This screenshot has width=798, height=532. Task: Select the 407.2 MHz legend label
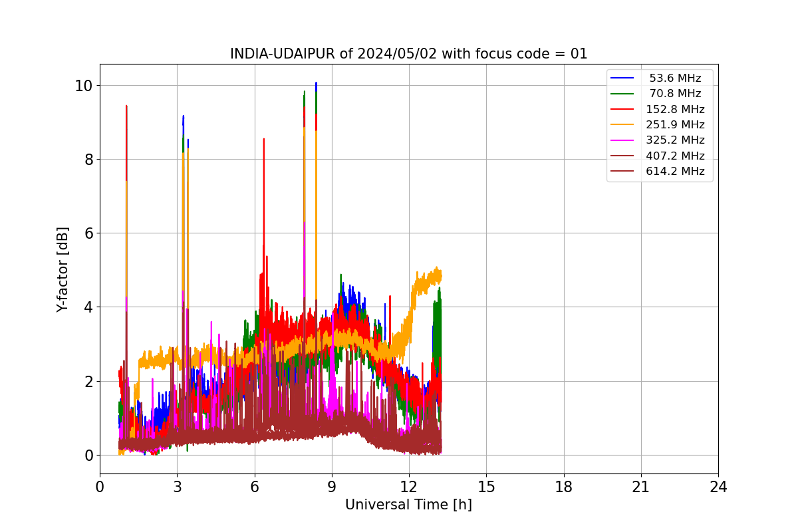(x=675, y=156)
